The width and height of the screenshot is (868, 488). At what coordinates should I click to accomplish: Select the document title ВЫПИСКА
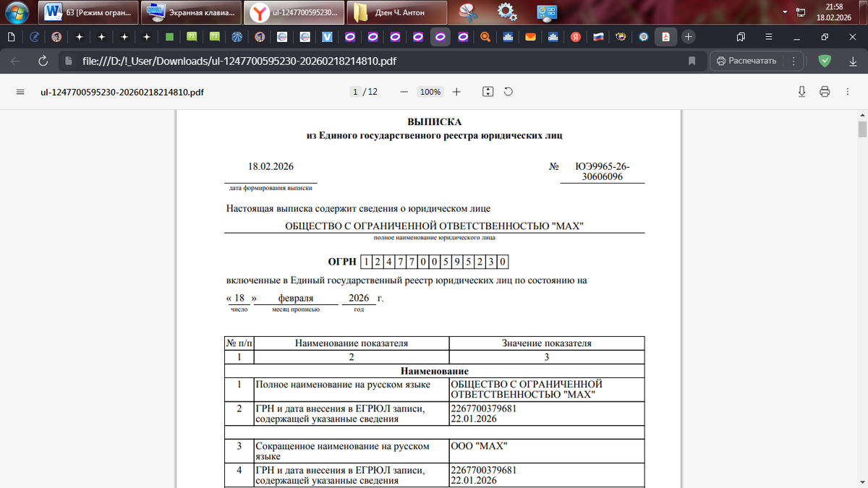(x=435, y=122)
